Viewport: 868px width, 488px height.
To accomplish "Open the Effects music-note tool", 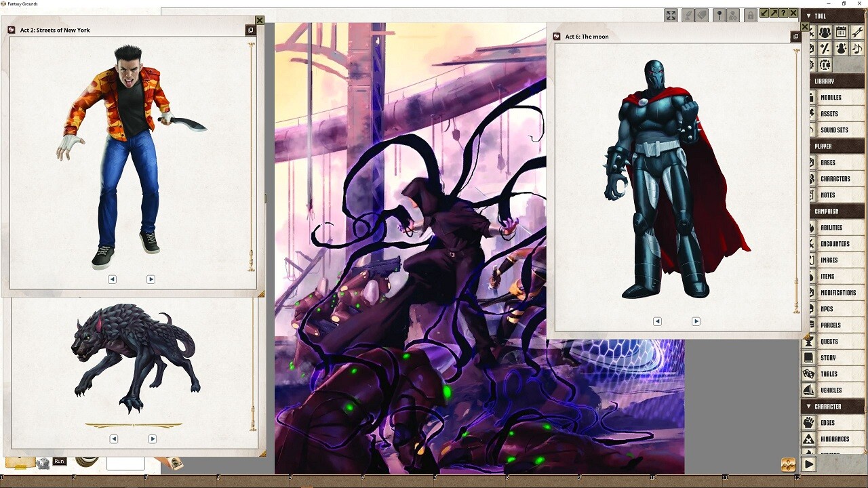I will [857, 47].
